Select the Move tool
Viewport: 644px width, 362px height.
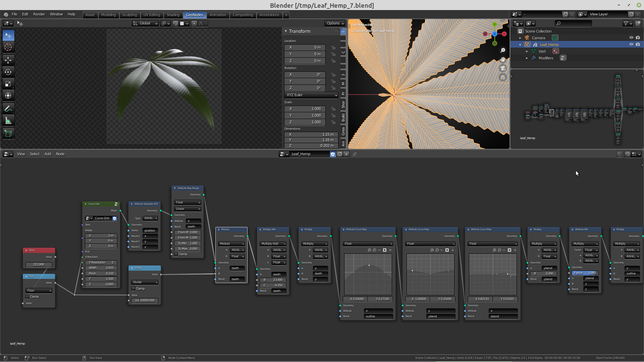[8, 60]
